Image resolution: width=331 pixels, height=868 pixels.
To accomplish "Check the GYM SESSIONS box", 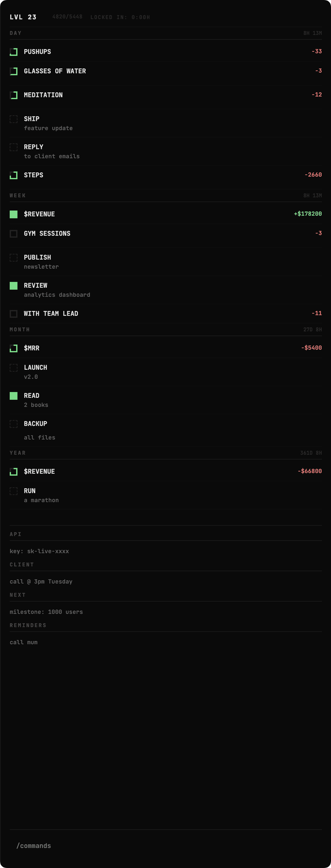I will coord(14,234).
